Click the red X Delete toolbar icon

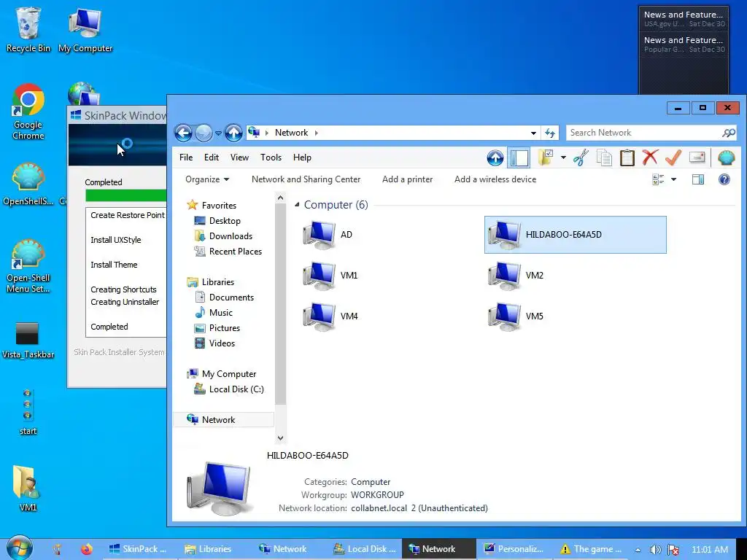coord(650,157)
